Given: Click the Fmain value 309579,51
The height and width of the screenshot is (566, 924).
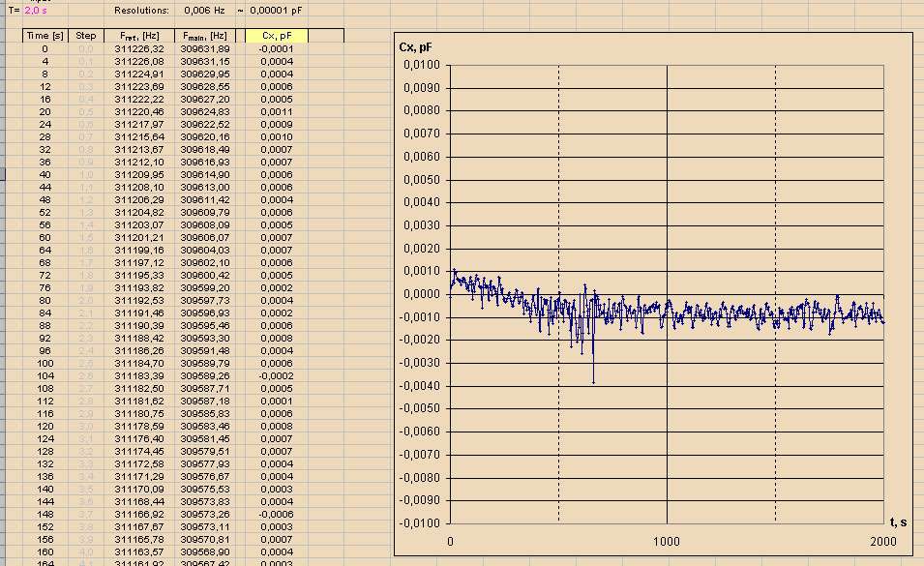Looking at the screenshot, I should point(204,451).
